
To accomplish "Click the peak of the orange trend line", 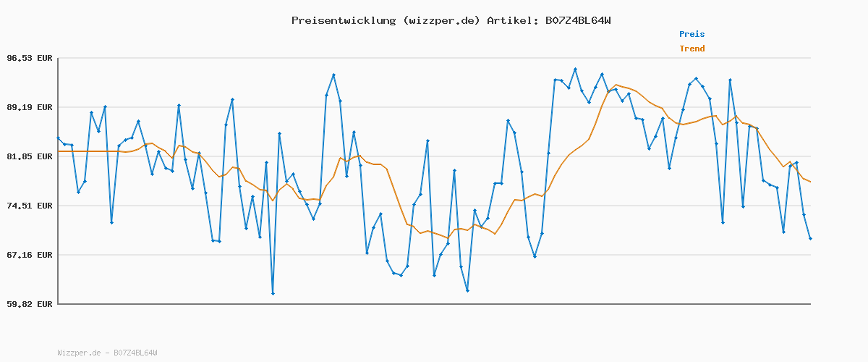I will (x=616, y=85).
